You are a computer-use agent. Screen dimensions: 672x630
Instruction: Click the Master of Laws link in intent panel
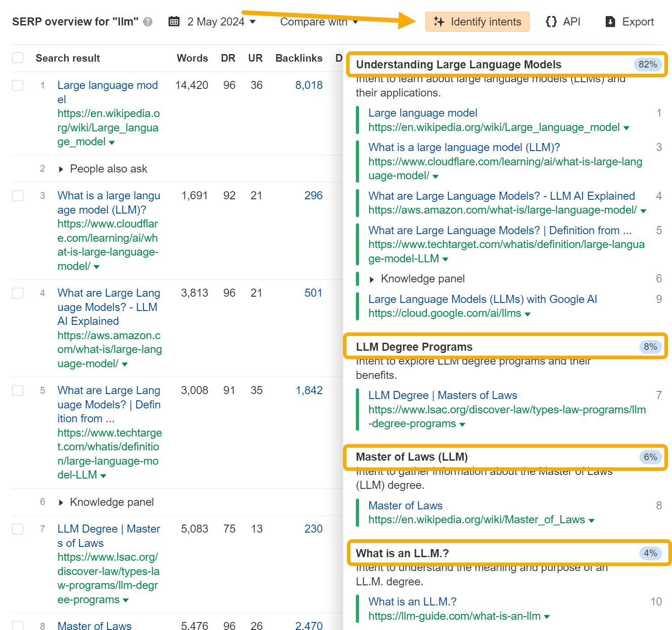(405, 505)
